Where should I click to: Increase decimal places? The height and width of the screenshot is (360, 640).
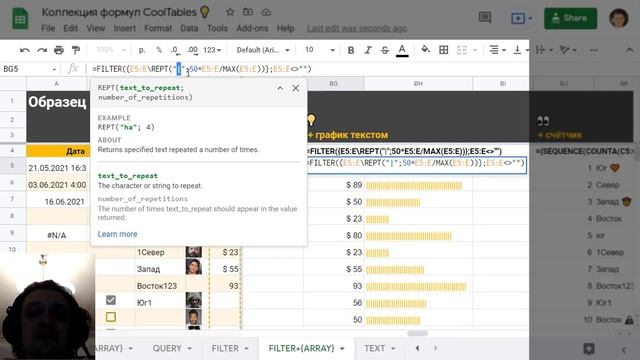coord(192,50)
